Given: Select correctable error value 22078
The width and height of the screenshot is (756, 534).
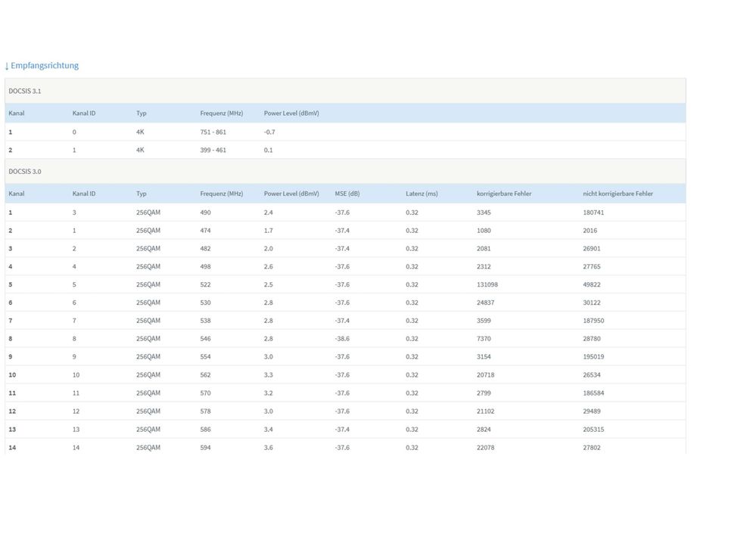Looking at the screenshot, I should 486,448.
